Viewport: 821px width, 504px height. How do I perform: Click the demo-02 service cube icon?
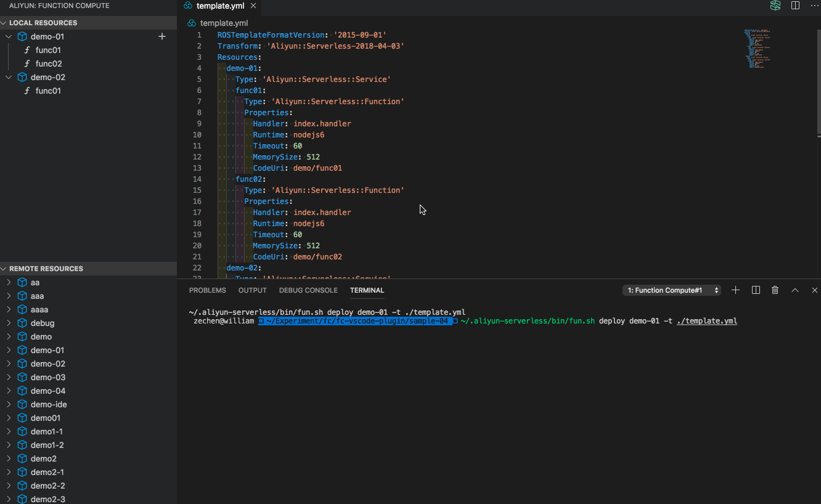[22, 77]
